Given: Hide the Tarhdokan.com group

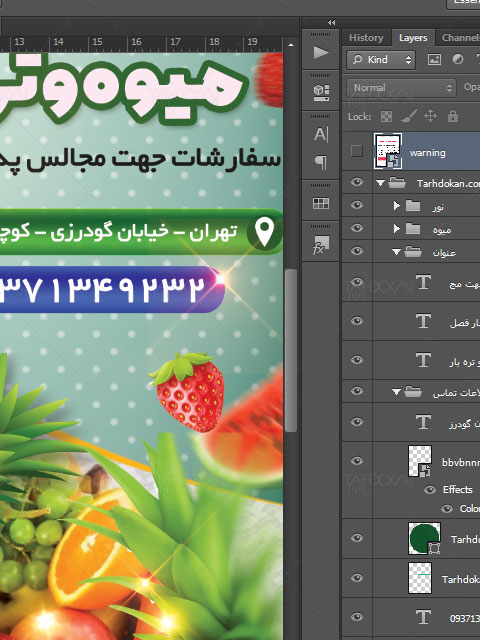Looking at the screenshot, I should click(357, 182).
